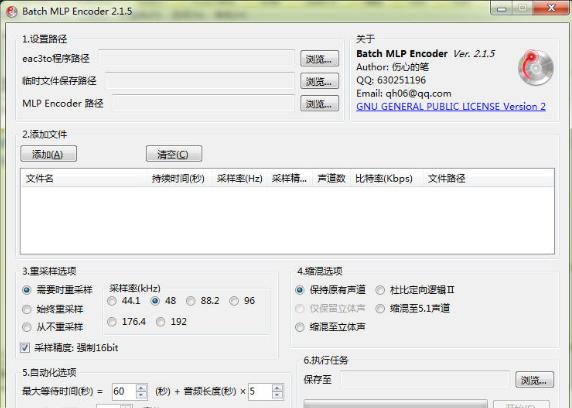572x408 pixels.
Task: Click the audio length multiplier field showing 5
Action: point(260,392)
